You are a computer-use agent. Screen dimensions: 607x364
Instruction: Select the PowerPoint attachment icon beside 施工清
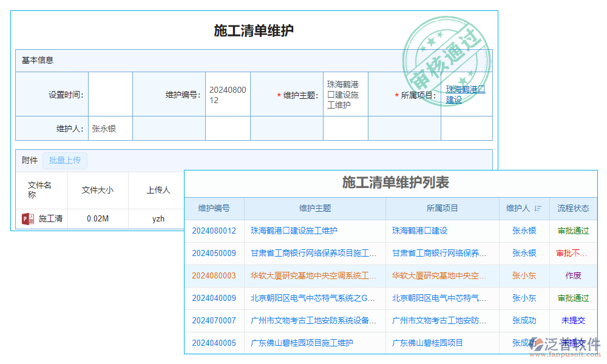(x=27, y=219)
